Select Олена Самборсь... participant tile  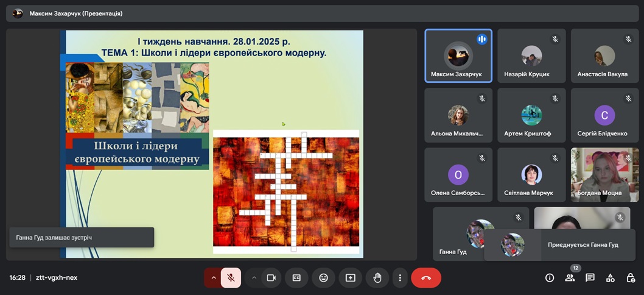(458, 174)
